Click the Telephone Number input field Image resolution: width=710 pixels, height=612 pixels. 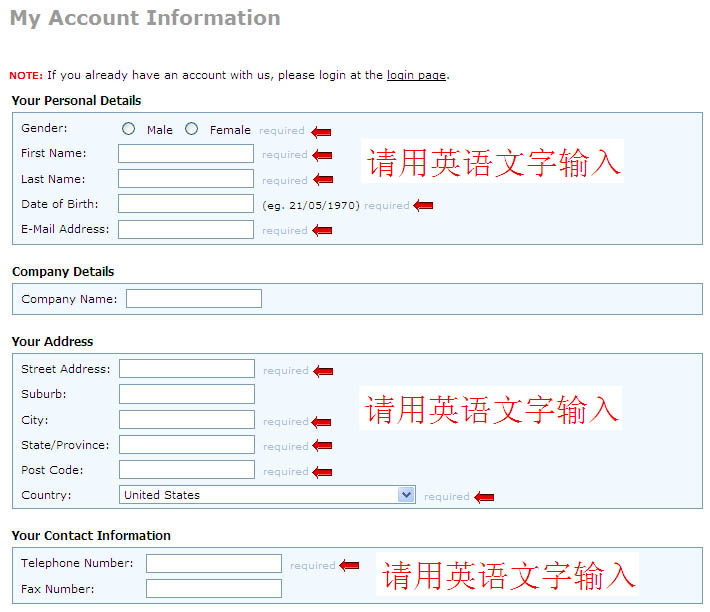214,564
